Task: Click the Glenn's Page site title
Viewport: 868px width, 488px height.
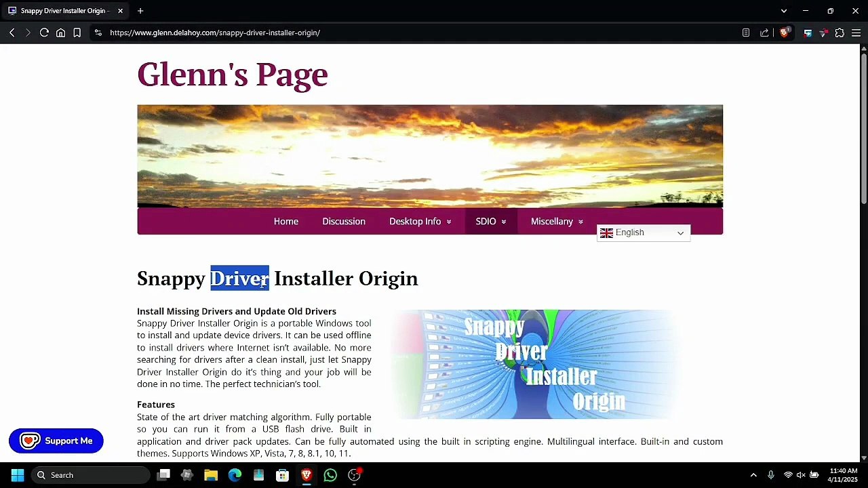Action: coord(233,74)
